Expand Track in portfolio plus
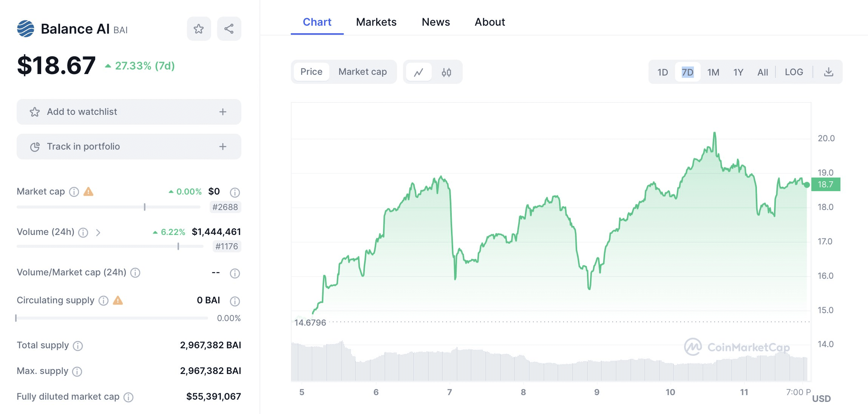 (223, 147)
